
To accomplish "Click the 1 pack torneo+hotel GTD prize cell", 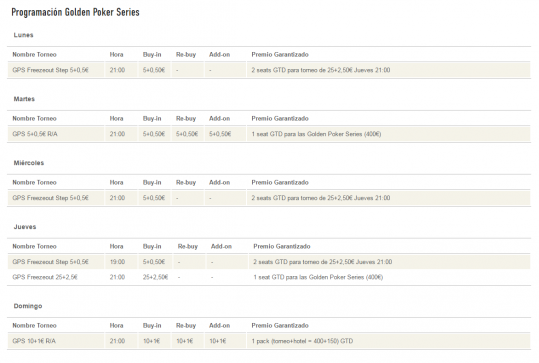I will coord(302,341).
